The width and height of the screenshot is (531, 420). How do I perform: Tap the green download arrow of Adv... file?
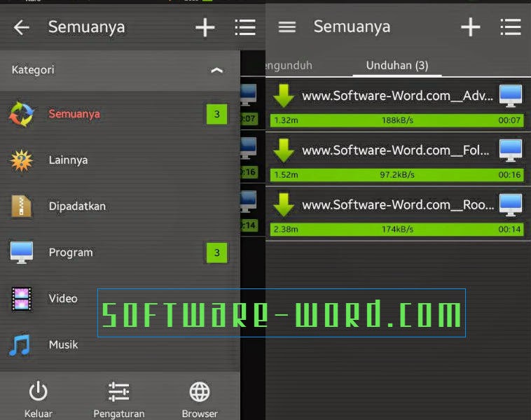[x=284, y=96]
